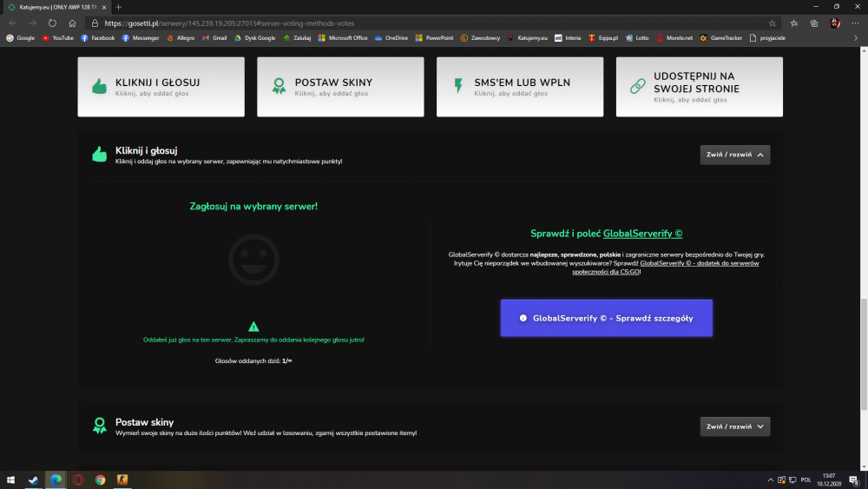Click the smiley face vote icon

253,260
